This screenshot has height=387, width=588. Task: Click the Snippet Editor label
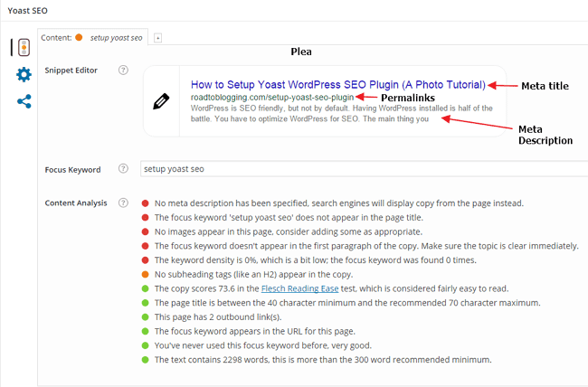[x=71, y=71]
